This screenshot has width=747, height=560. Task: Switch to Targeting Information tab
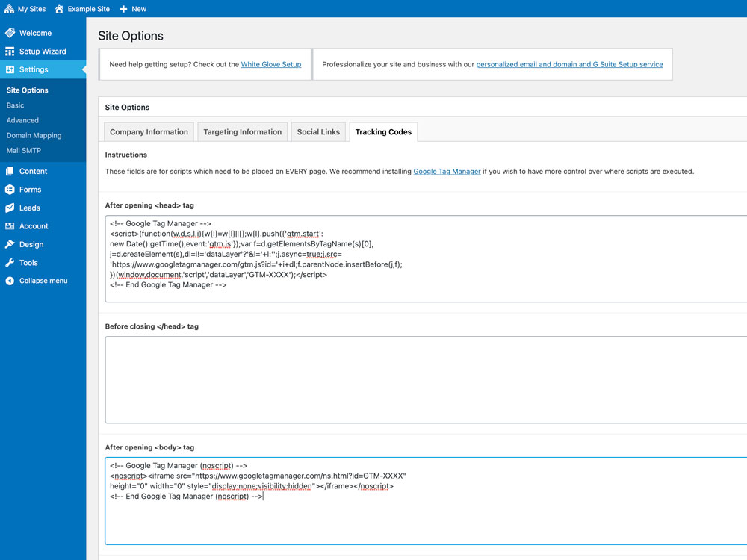(243, 132)
